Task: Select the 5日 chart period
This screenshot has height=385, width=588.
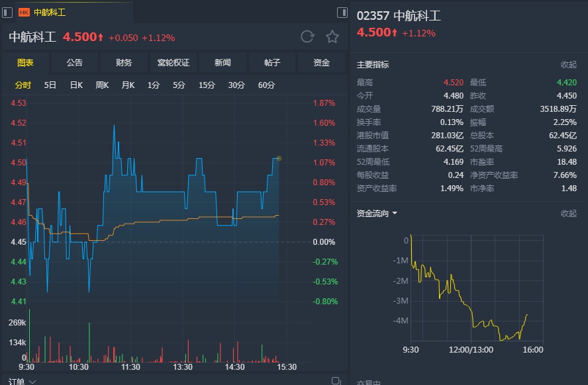Action: click(x=50, y=85)
